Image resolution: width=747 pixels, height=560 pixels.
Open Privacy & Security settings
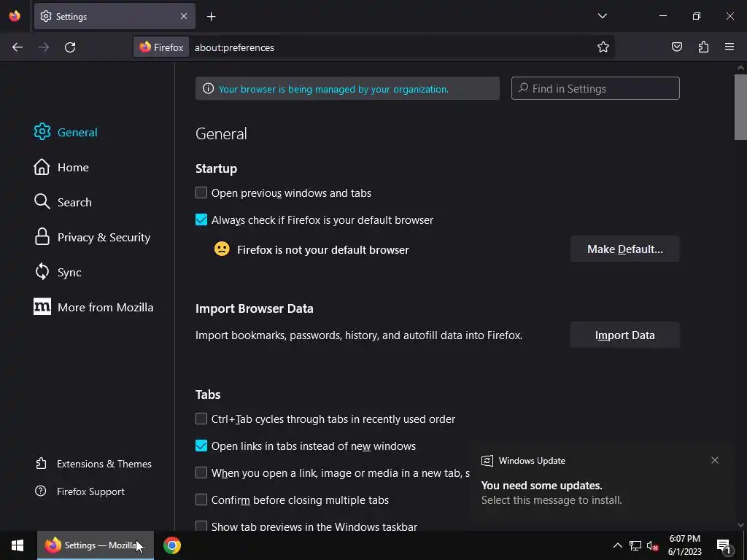tap(92, 237)
